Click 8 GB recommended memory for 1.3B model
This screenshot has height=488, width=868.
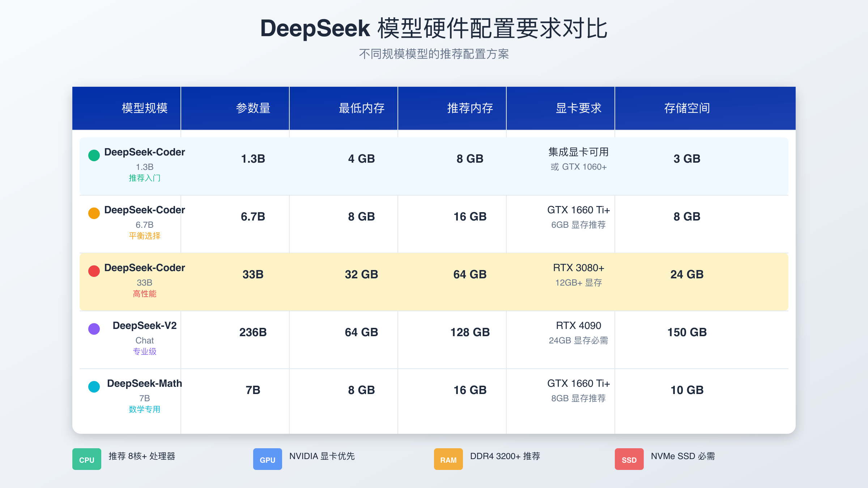click(x=470, y=159)
